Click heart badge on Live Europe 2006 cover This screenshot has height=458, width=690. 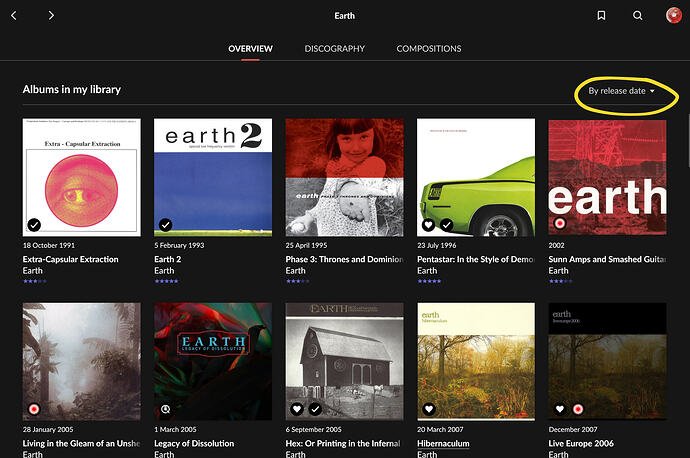(x=560, y=409)
